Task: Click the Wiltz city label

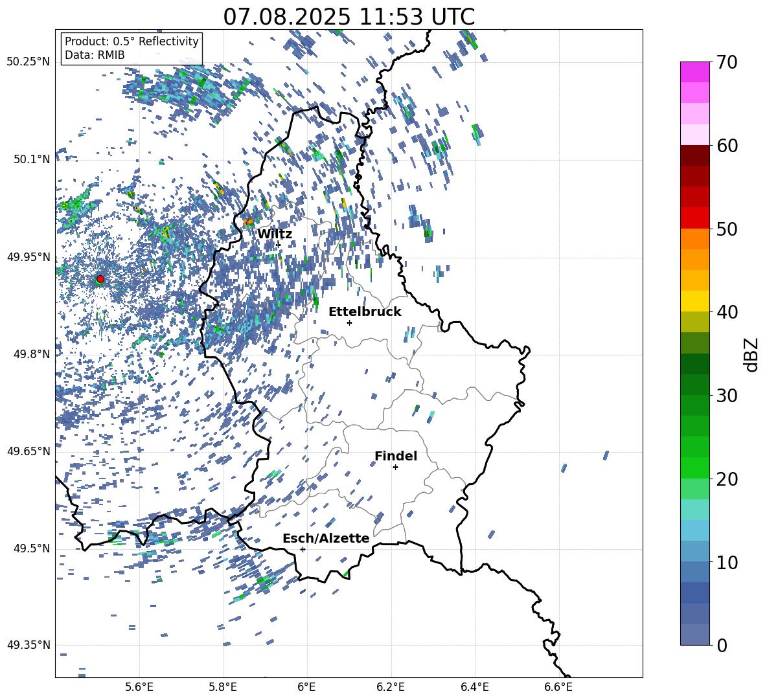Action: tap(275, 234)
